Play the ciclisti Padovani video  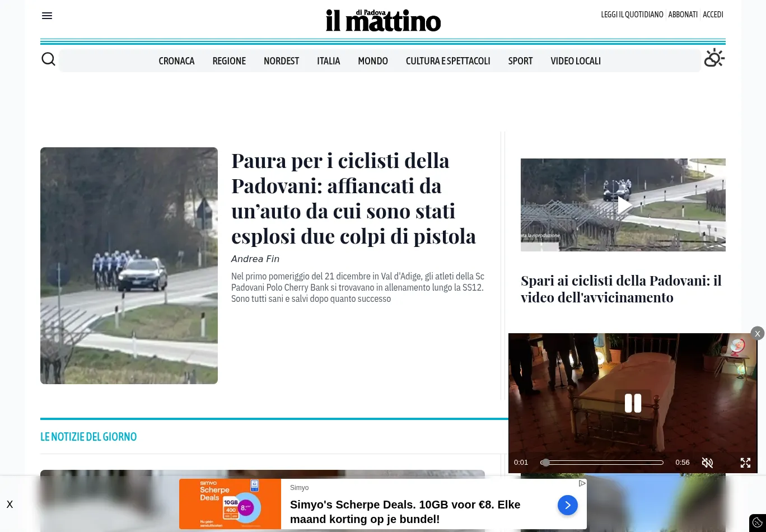pyautogui.click(x=623, y=205)
